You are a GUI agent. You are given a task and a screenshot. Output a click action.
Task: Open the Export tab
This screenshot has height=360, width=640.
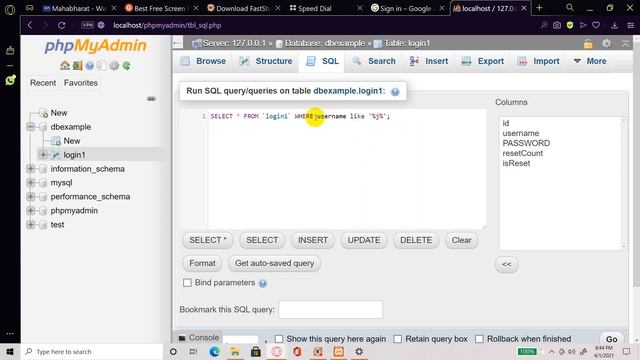483,61
